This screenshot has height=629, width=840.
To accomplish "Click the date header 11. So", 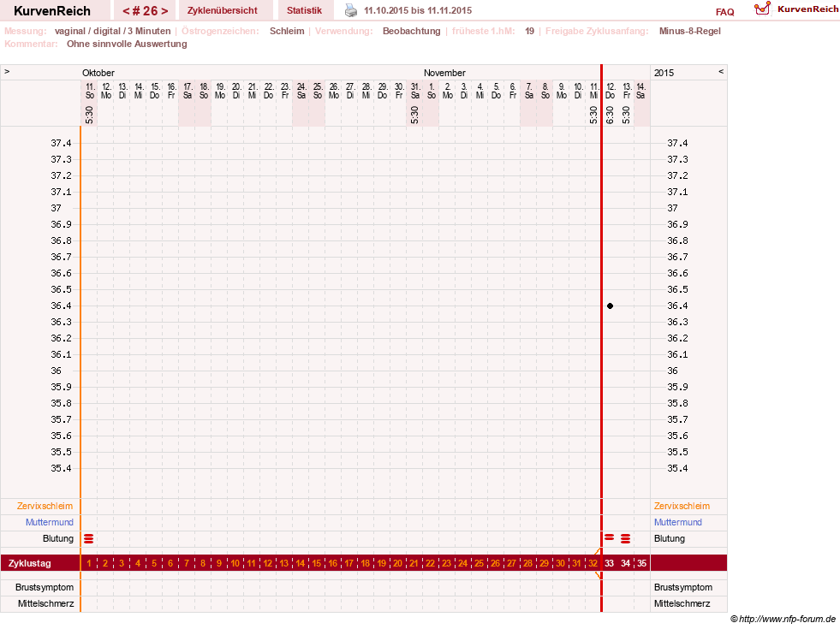I will (x=89, y=91).
